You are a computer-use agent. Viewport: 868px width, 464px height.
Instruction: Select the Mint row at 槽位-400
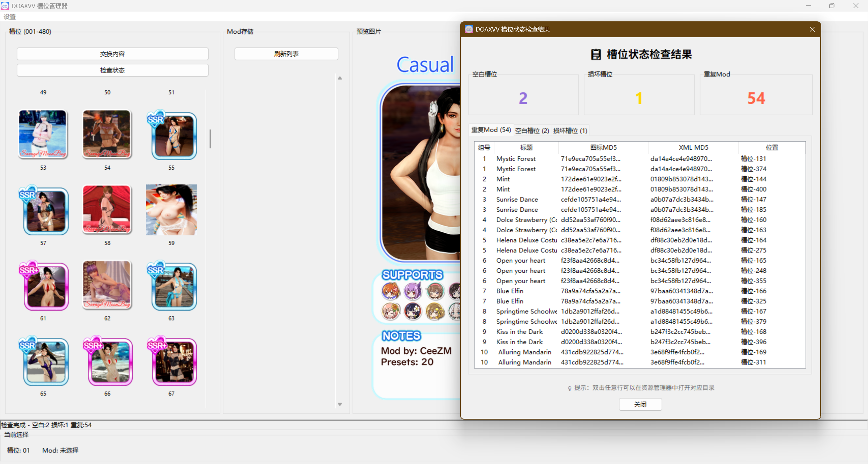pyautogui.click(x=640, y=189)
